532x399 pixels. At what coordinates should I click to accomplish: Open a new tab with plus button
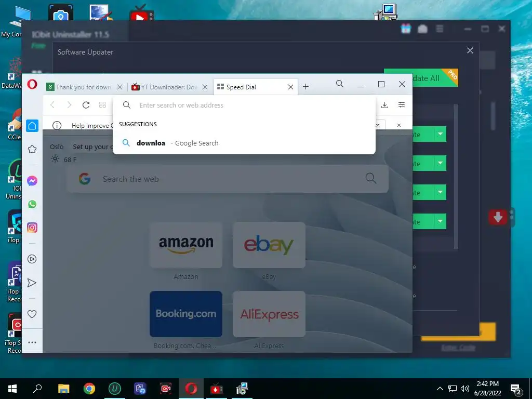click(x=305, y=87)
